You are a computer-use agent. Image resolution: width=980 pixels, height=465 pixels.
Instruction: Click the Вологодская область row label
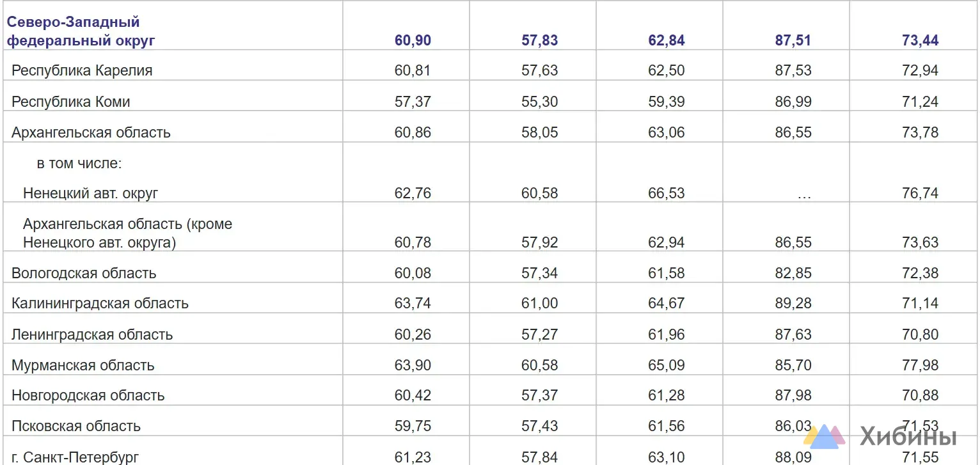coord(84,273)
